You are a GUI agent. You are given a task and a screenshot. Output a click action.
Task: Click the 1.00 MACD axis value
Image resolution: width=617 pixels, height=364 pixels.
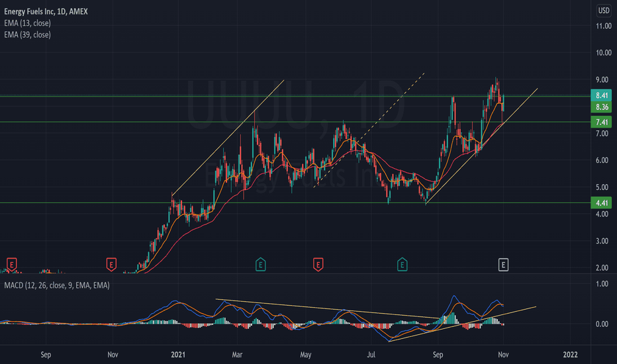click(x=602, y=284)
